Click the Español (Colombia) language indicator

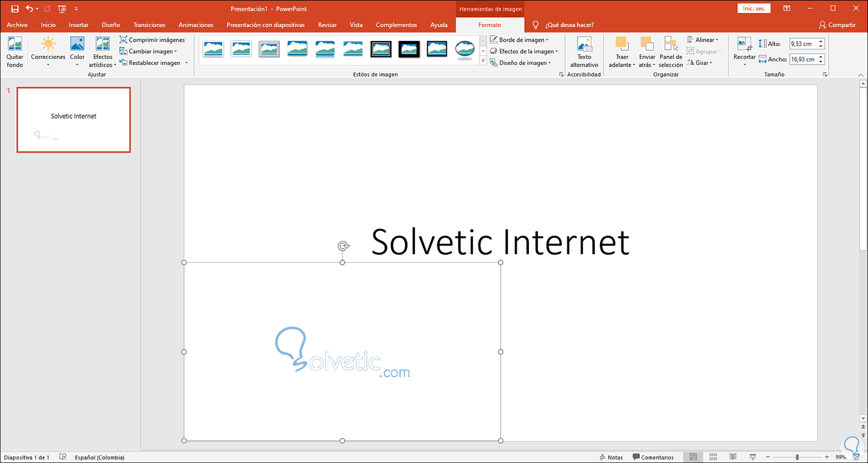pyautogui.click(x=100, y=457)
